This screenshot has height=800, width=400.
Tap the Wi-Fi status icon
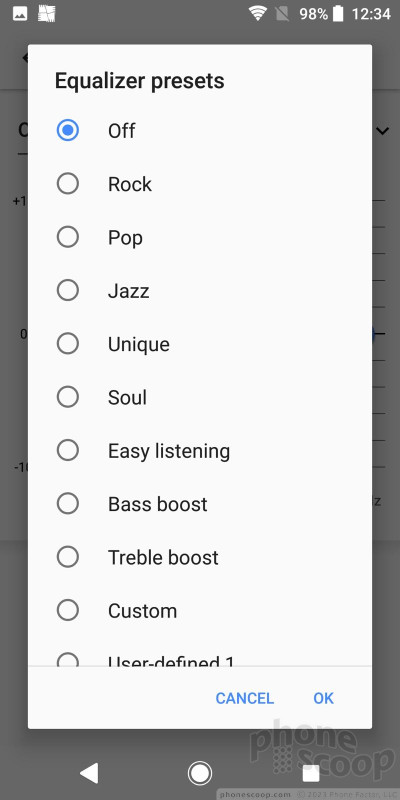click(x=258, y=14)
